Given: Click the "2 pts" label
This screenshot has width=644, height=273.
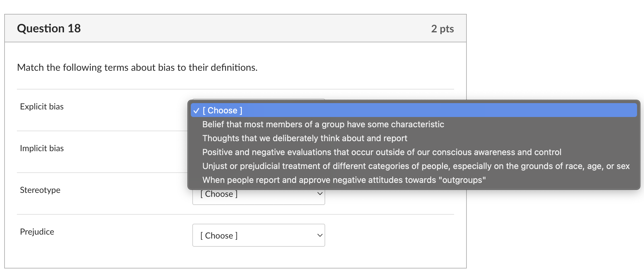Looking at the screenshot, I should (x=442, y=28).
